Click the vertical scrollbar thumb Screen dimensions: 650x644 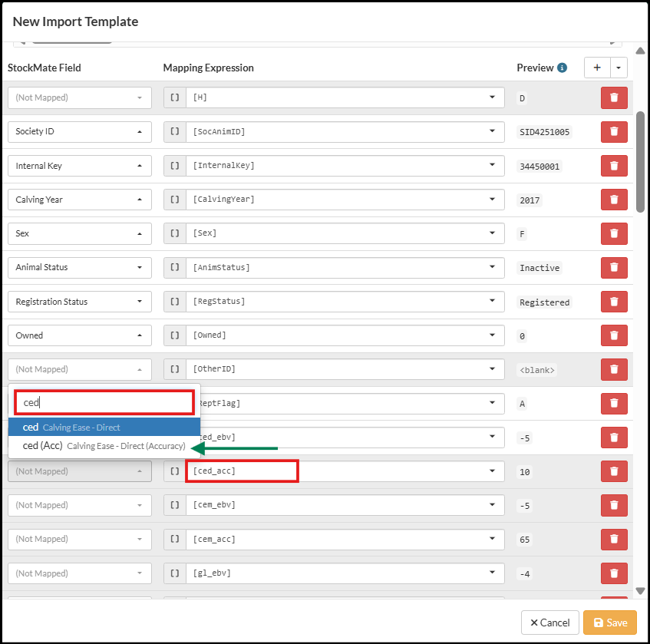[641, 161]
